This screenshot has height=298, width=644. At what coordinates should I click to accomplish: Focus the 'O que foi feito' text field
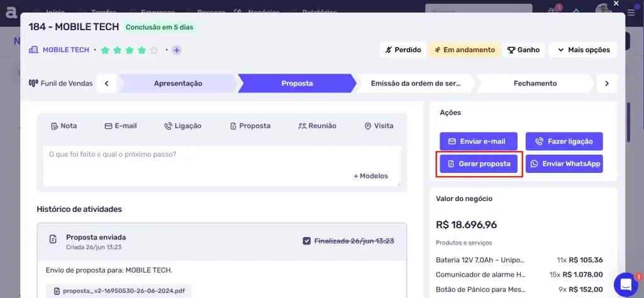(222, 165)
